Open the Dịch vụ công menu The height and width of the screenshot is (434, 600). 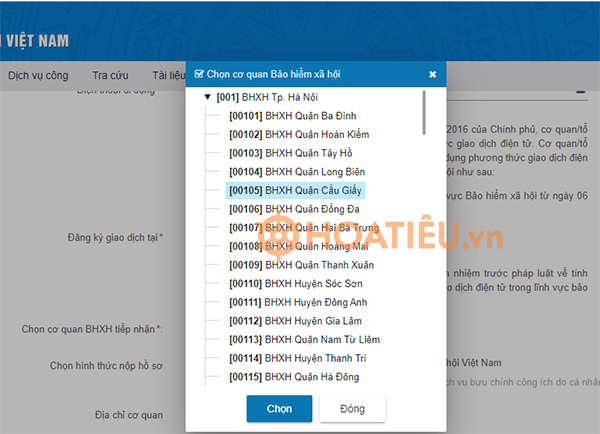click(x=38, y=75)
